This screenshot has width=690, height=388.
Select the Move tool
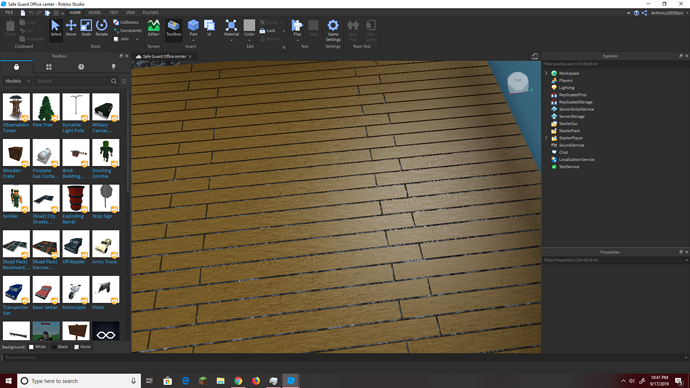click(x=71, y=28)
